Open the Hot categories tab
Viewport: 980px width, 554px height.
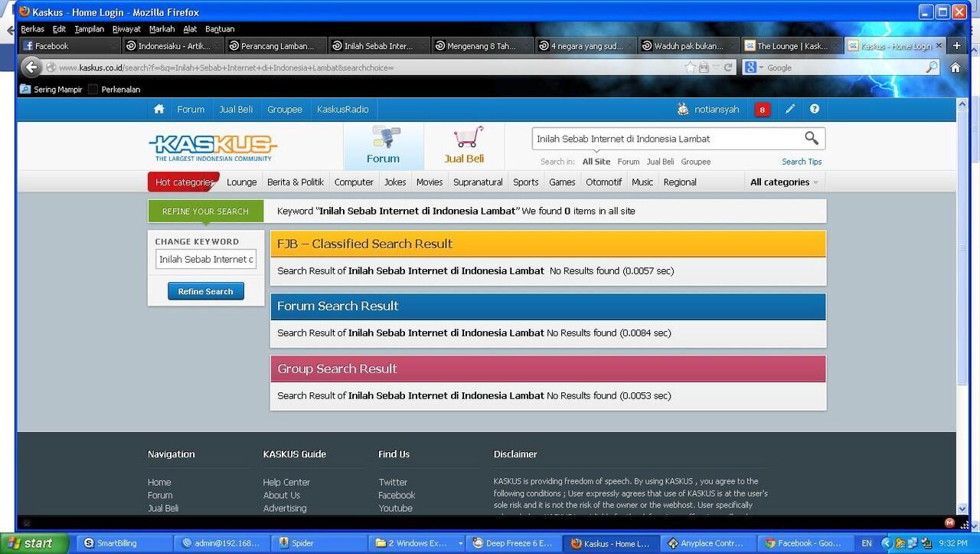pos(184,182)
